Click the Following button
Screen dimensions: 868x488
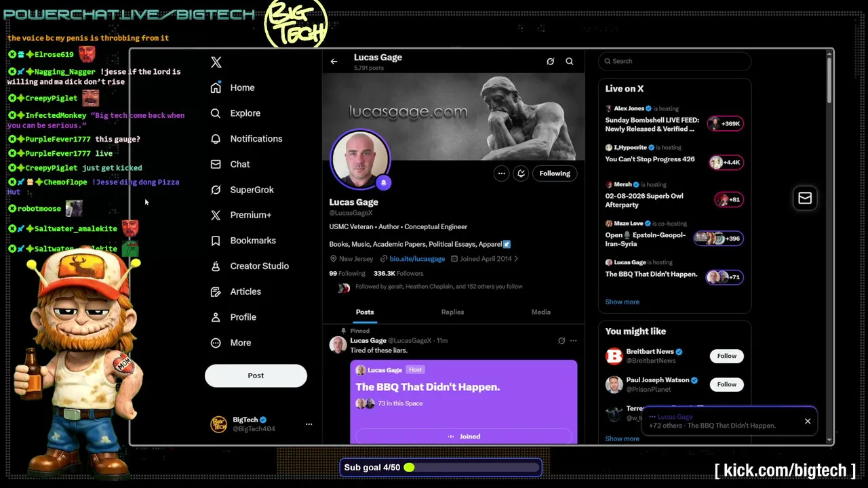tap(555, 174)
